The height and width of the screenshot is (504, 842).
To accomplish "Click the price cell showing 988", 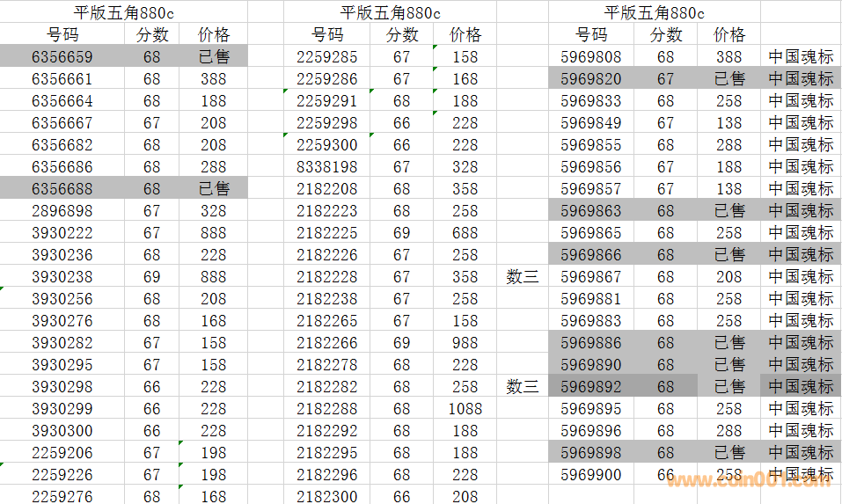I will pos(465,342).
